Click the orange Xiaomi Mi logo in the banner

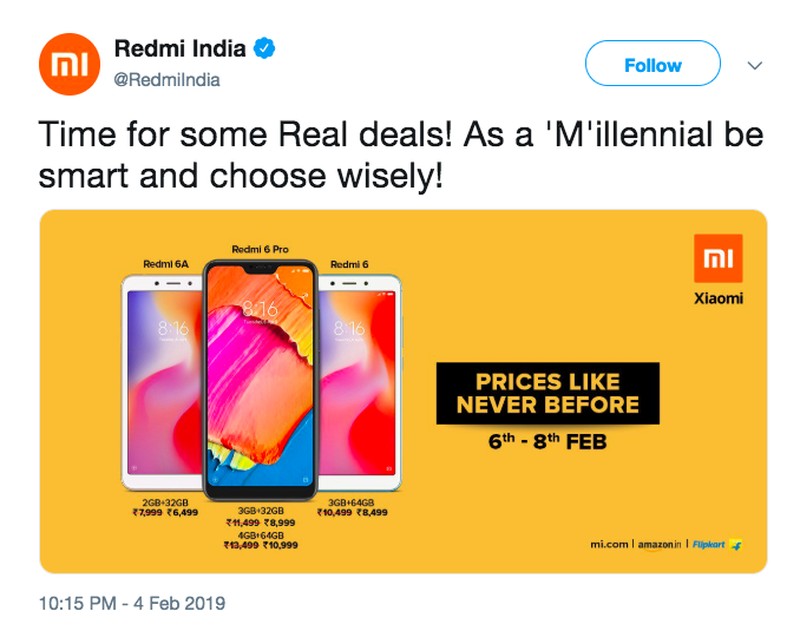(x=718, y=259)
